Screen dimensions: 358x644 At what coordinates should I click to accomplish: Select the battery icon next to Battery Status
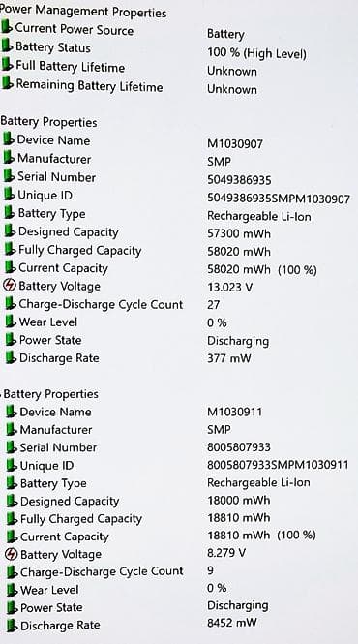point(8,46)
